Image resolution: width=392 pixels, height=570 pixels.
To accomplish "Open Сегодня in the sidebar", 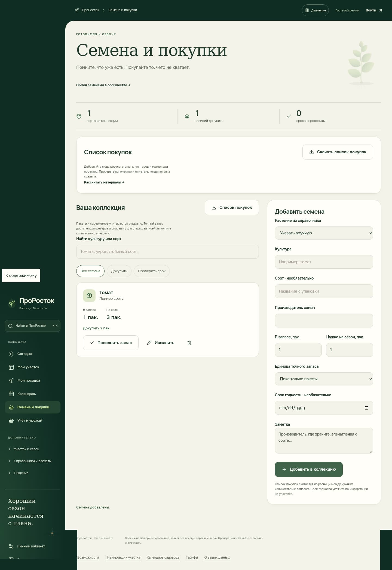I will (x=33, y=354).
